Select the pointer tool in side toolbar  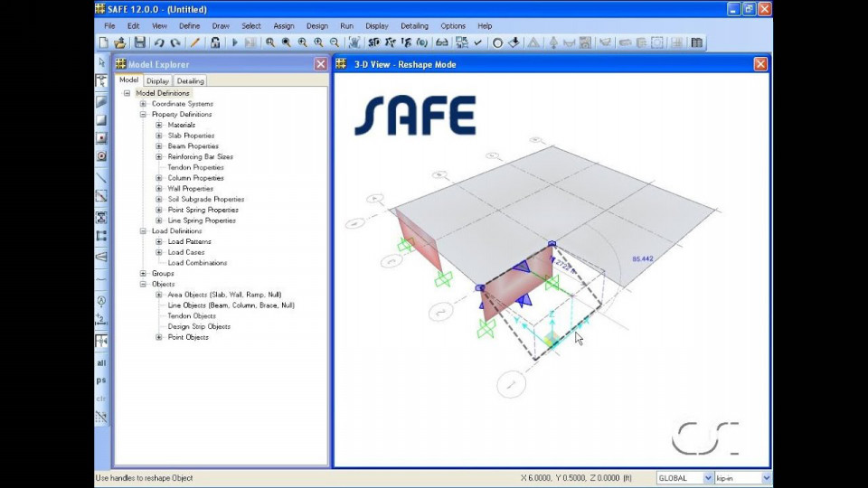click(x=102, y=62)
